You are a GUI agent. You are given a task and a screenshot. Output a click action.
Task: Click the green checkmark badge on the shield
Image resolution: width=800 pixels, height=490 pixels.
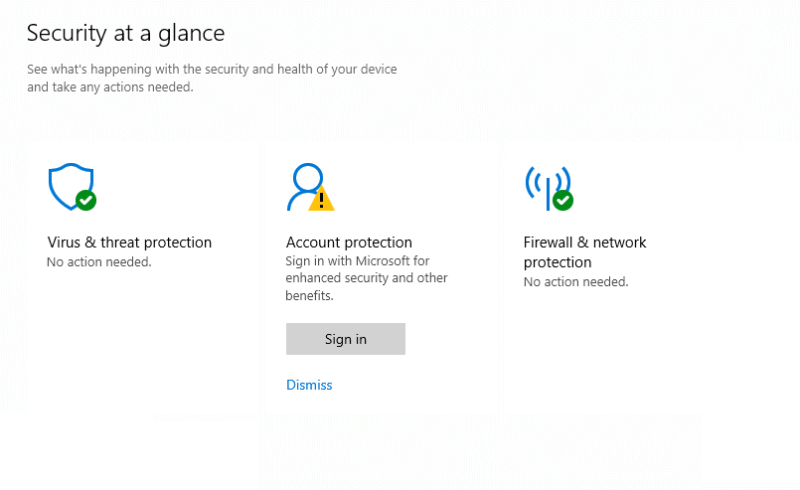click(86, 200)
